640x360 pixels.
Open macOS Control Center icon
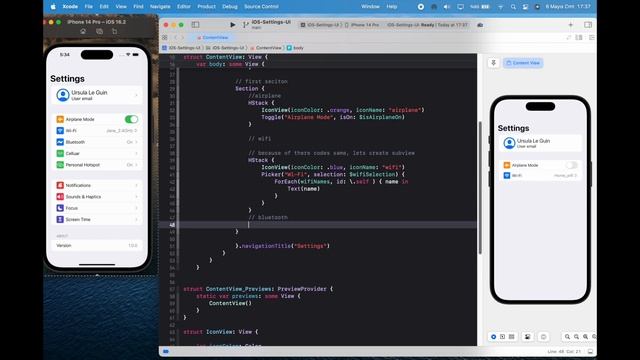[x=525, y=7]
